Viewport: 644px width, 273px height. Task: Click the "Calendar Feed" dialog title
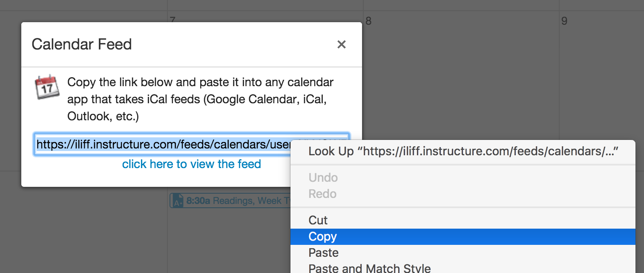point(82,44)
